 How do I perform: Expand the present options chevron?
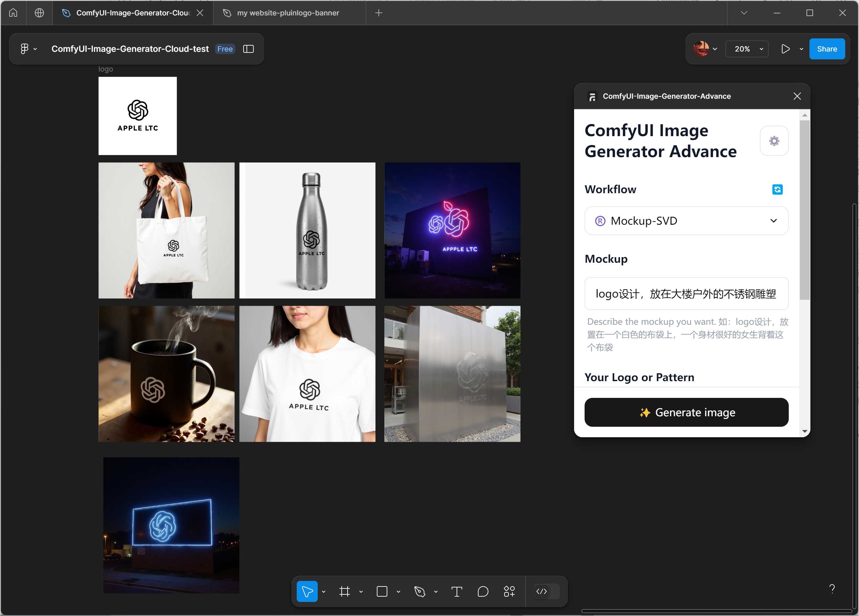[802, 49]
